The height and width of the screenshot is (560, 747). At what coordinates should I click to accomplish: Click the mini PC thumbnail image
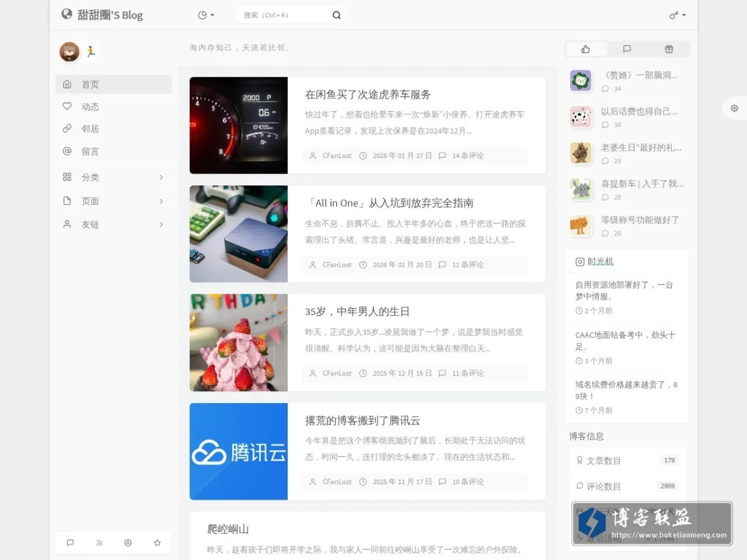(238, 234)
